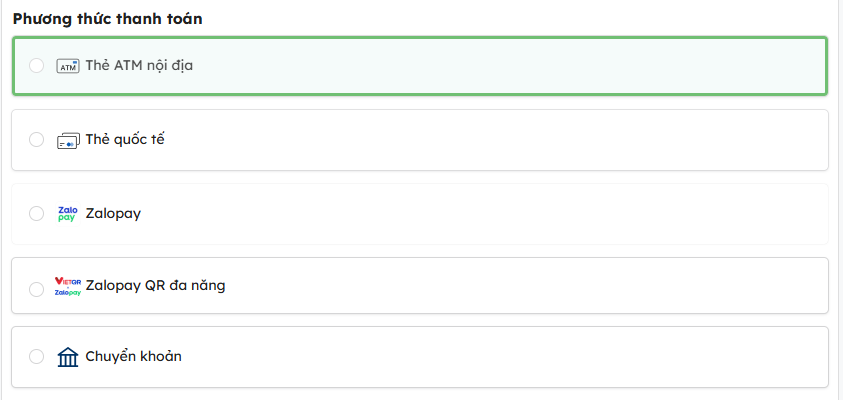Select the Zalopay radio button
Viewport: 843px width, 400px height.
[37, 213]
